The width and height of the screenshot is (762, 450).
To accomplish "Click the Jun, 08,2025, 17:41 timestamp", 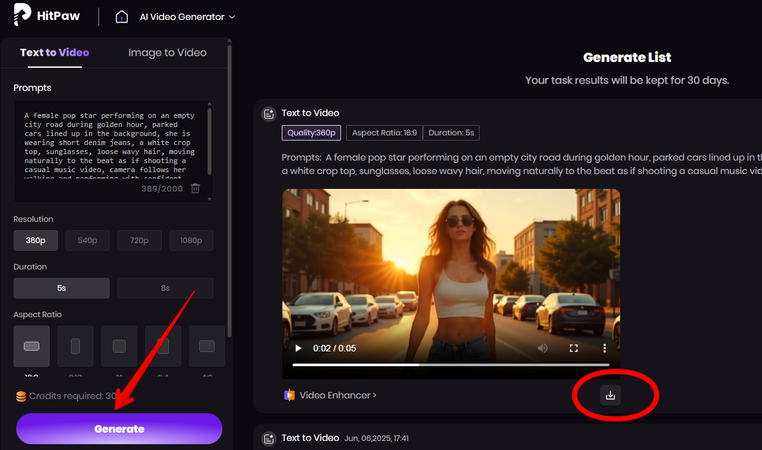I will coord(377,438).
